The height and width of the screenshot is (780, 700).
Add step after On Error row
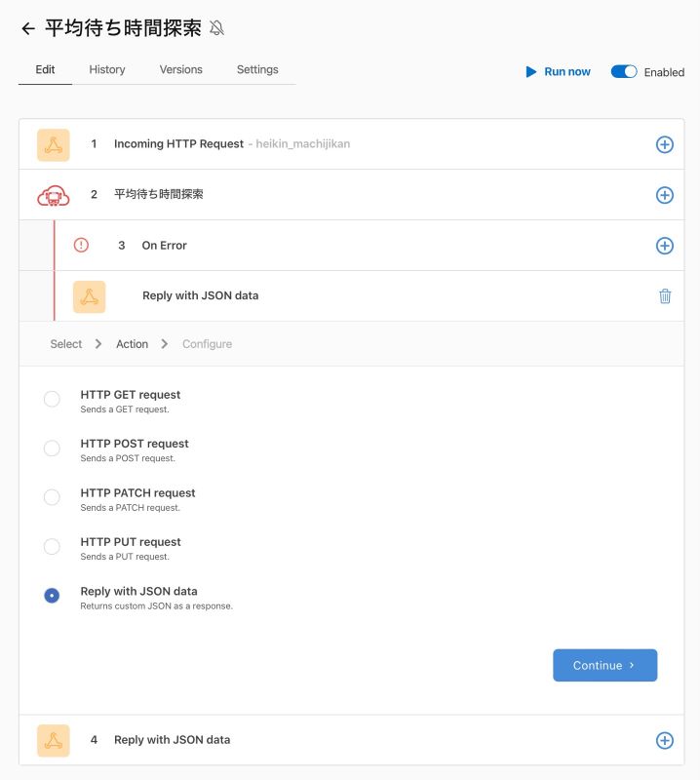[x=665, y=246]
